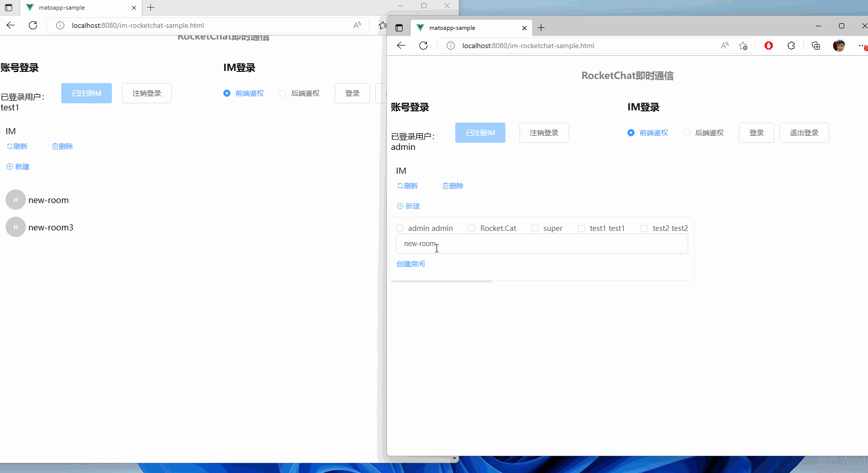Open site info icon in left window address bar
Image resolution: width=868 pixels, height=473 pixels.
coord(60,25)
